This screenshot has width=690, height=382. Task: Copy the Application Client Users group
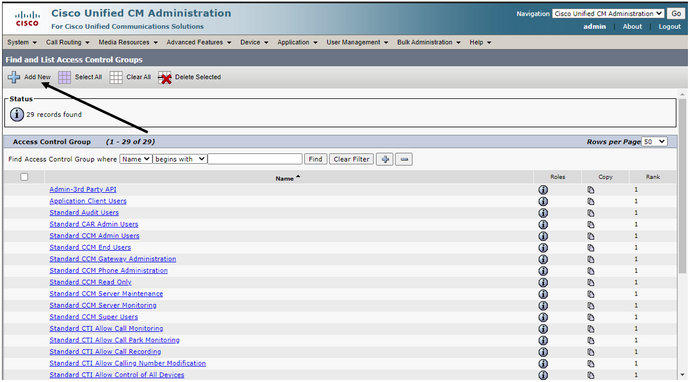click(x=591, y=201)
